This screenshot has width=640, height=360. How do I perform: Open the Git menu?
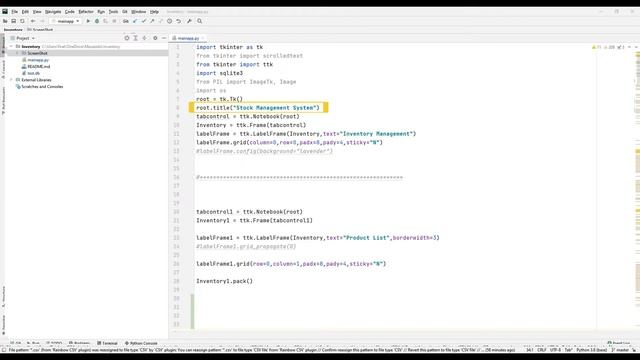pyautogui.click(x=125, y=12)
